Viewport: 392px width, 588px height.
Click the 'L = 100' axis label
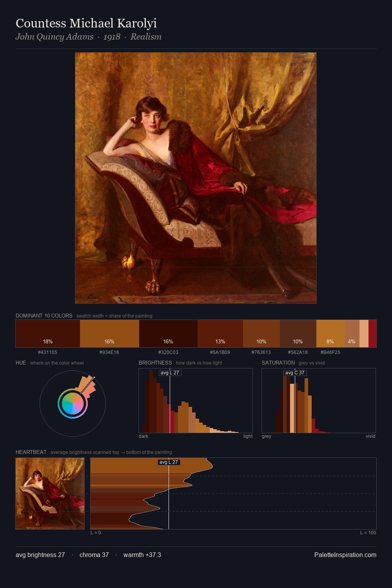368,533
